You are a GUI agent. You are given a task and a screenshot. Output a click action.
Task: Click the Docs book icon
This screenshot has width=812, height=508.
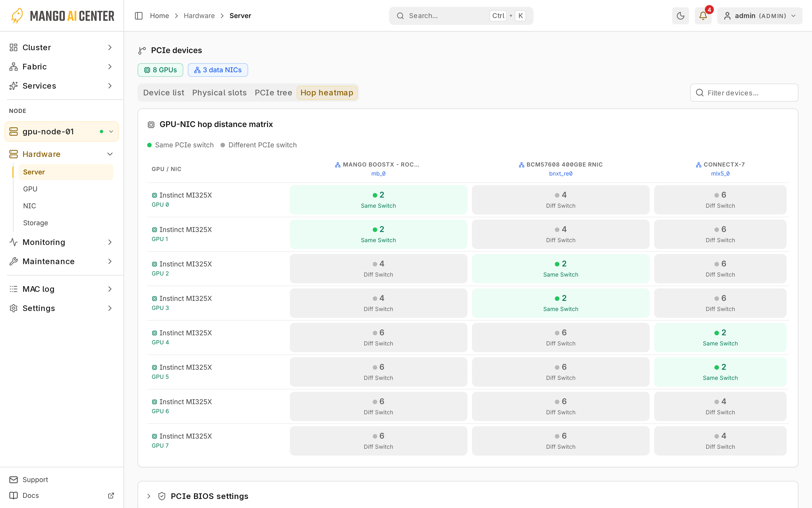pos(13,495)
